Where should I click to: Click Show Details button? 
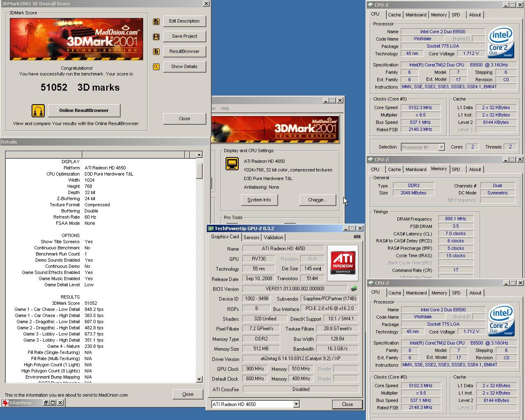point(184,67)
